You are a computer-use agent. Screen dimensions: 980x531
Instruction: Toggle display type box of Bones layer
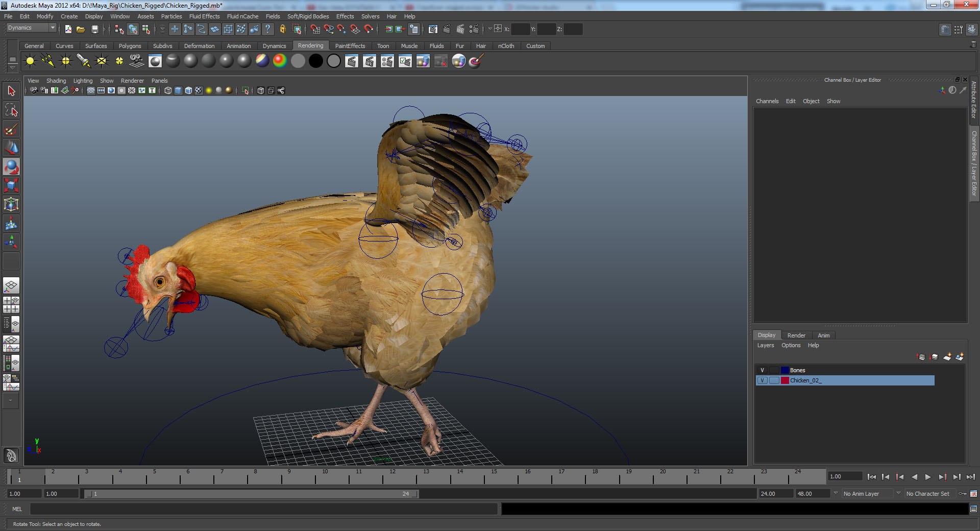point(774,370)
